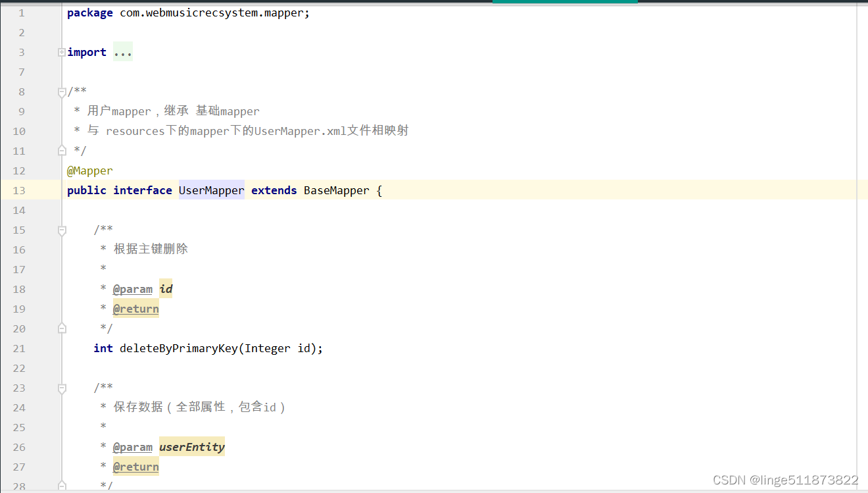Image resolution: width=868 pixels, height=493 pixels.
Task: Collapse the Javadoc starting at line 15
Action: click(62, 230)
